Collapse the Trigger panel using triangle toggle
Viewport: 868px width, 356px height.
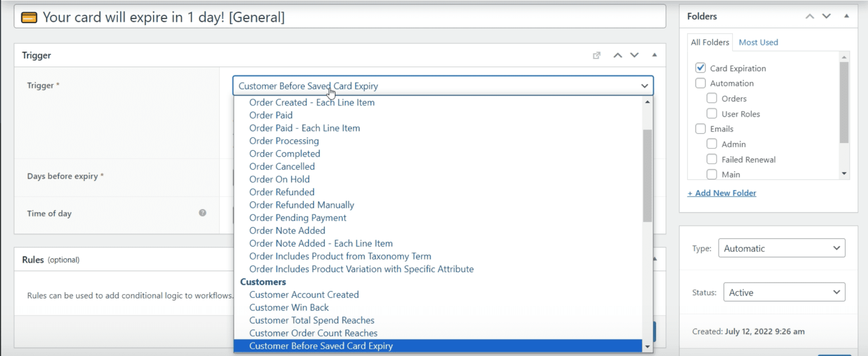coord(654,55)
